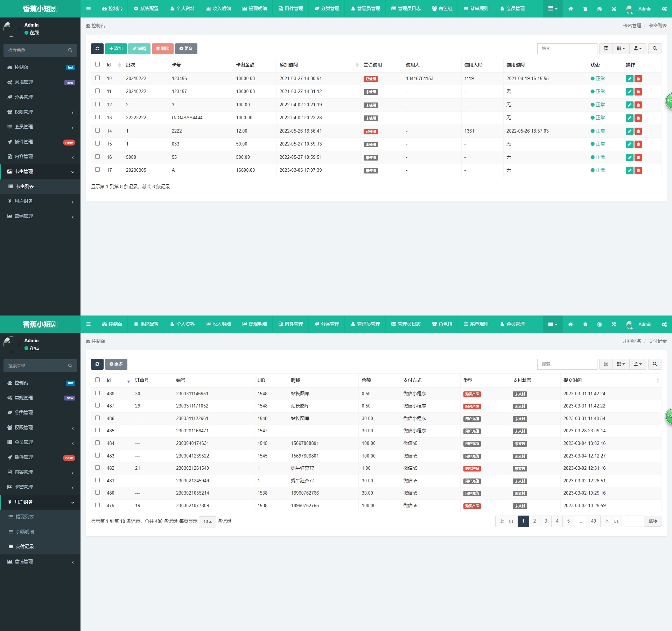
Task: Click the edit pencil icon for card Id 16
Action: [629, 157]
